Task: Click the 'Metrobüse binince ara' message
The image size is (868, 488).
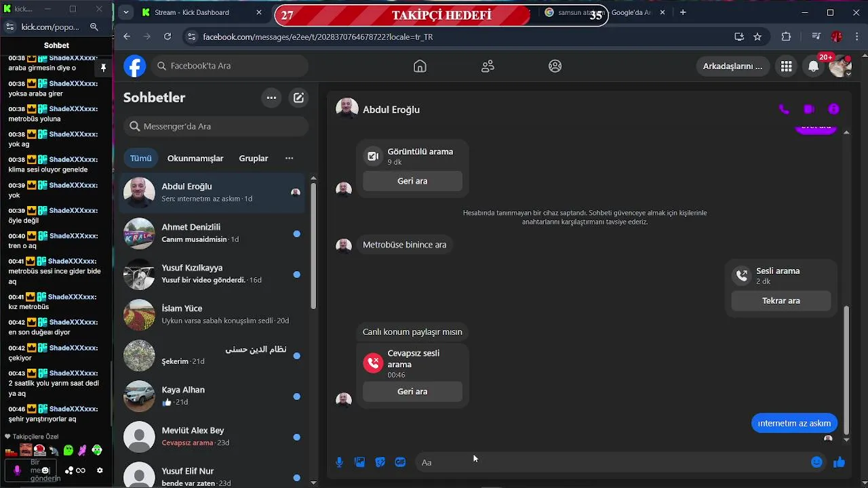Action: tap(405, 245)
